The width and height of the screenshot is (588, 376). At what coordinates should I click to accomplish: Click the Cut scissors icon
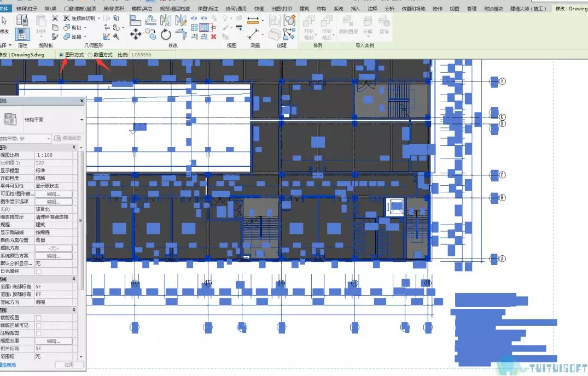pyautogui.click(x=55, y=17)
